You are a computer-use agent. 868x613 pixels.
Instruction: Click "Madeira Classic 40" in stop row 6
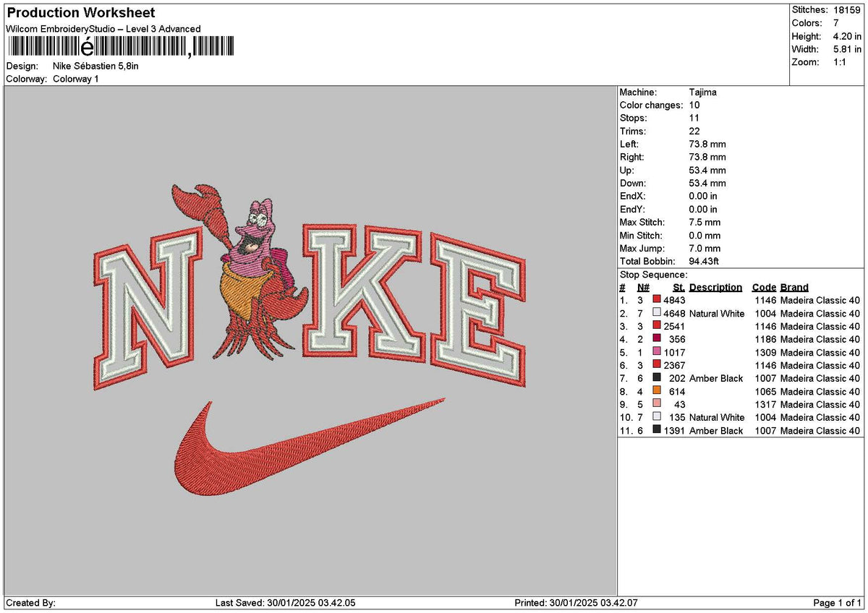[820, 366]
